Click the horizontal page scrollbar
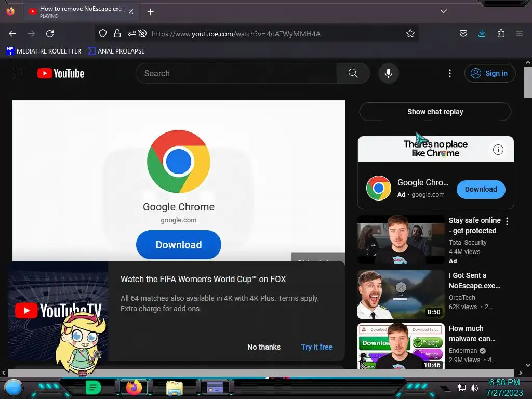Image resolution: width=532 pixels, height=399 pixels. (261, 373)
